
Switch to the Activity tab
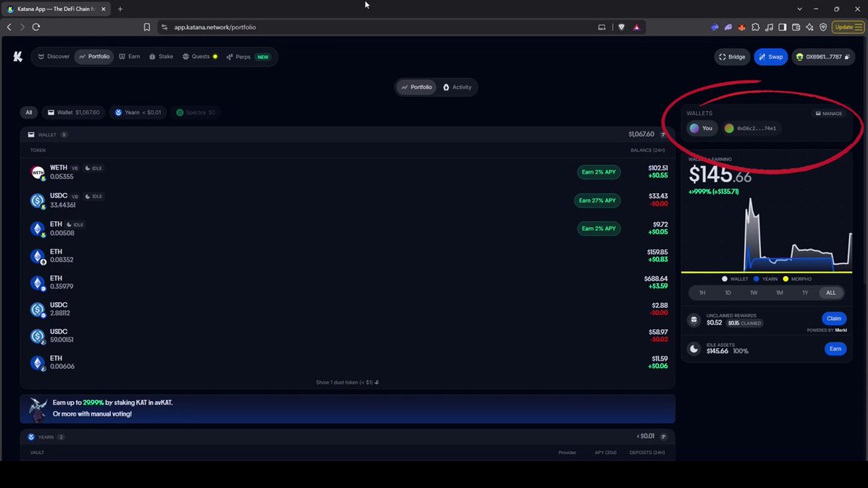457,87
